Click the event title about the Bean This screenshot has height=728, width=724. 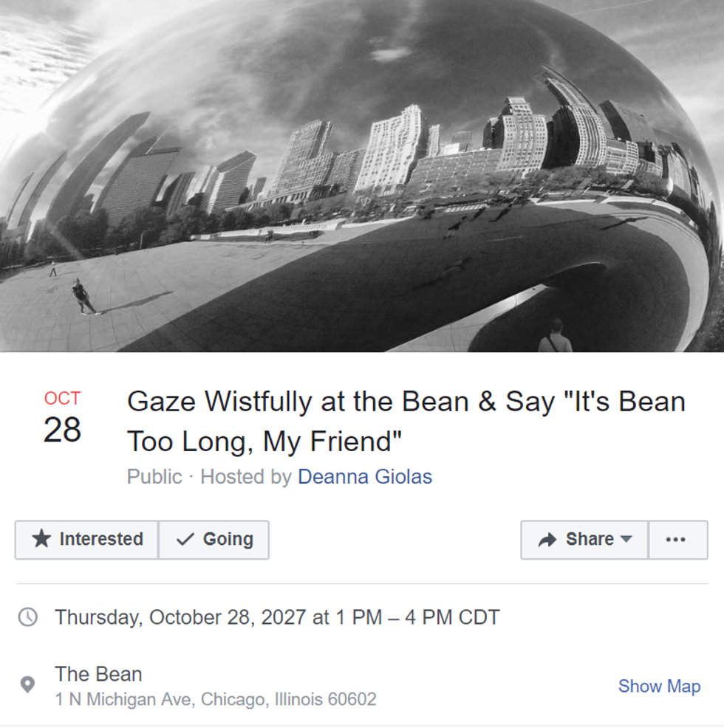tap(406, 421)
